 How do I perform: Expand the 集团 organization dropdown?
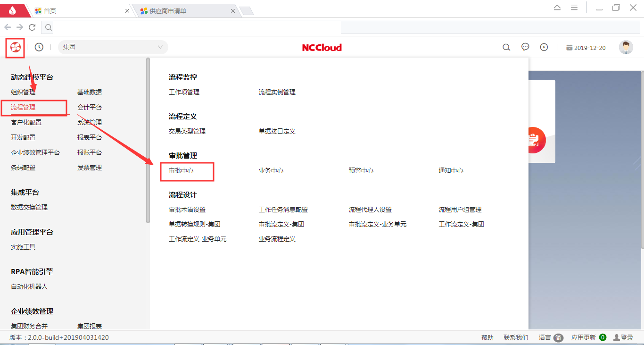click(113, 47)
